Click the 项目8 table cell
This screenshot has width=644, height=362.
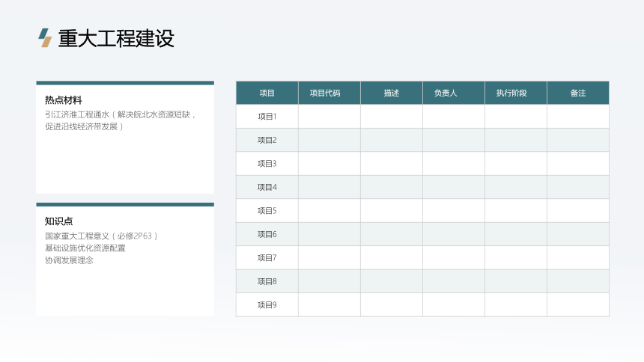coord(267,281)
